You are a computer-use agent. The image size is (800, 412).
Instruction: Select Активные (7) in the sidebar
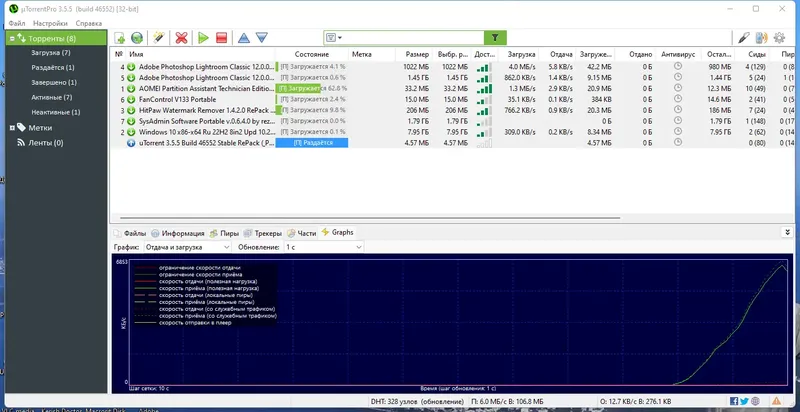52,97
